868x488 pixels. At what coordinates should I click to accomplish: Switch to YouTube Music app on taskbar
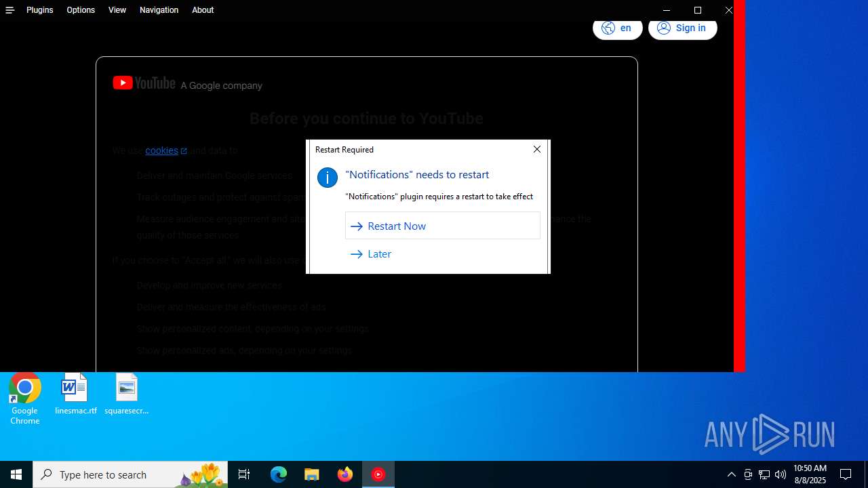(378, 474)
